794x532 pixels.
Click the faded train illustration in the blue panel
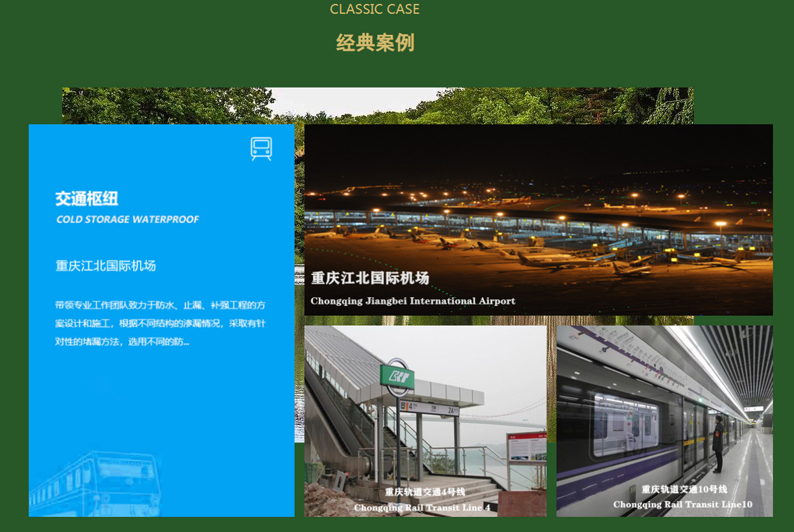click(x=95, y=484)
